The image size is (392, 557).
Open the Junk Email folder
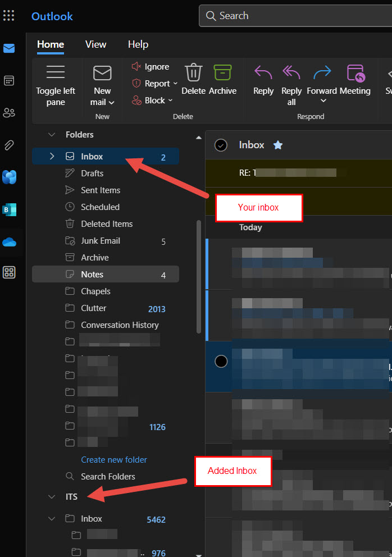tap(106, 241)
